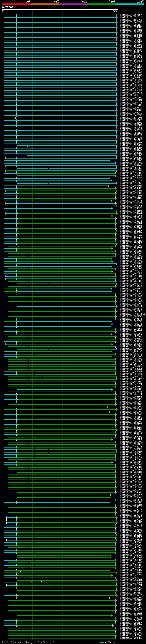Select the UniRef100_Q43321 label
The height and width of the screenshot is (644, 146).
pyautogui.click(x=131, y=130)
